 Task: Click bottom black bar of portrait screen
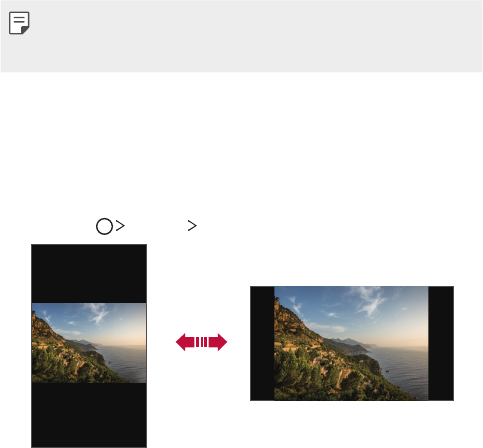coord(89,415)
